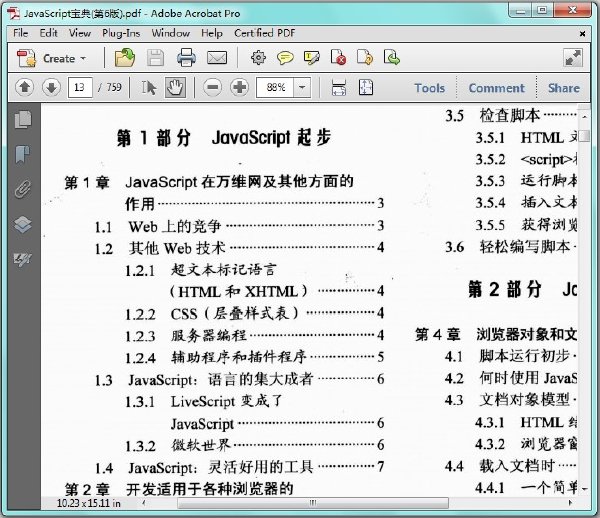This screenshot has height=518, width=600.
Task: Open the Help menu
Action: tap(212, 33)
